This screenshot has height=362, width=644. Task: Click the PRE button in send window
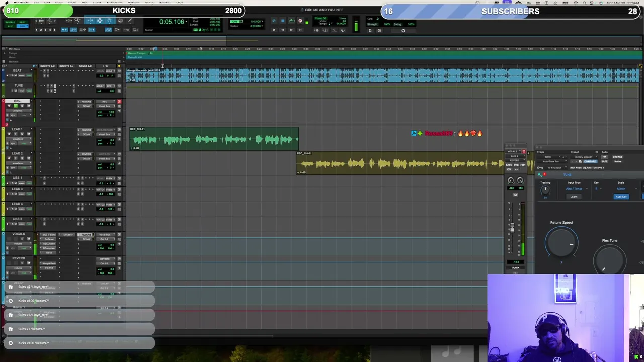[516, 165]
